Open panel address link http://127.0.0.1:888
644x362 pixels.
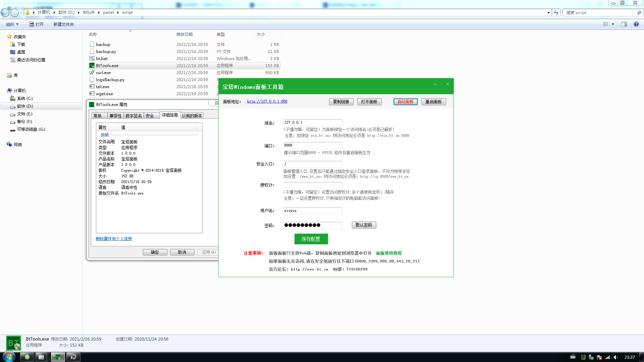pos(267,102)
